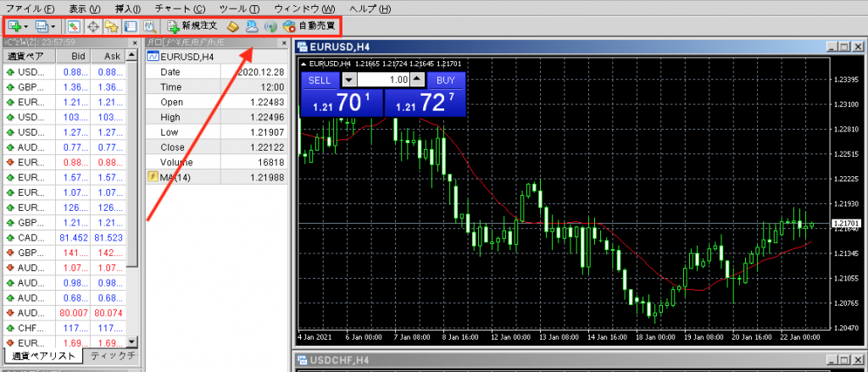The width and height of the screenshot is (868, 372).
Task: Click the lot volume input field
Action: click(383, 81)
